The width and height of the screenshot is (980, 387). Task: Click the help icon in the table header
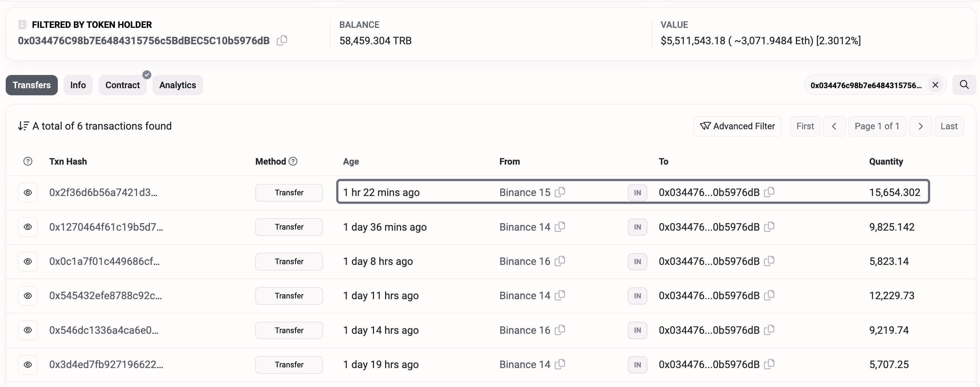click(28, 161)
